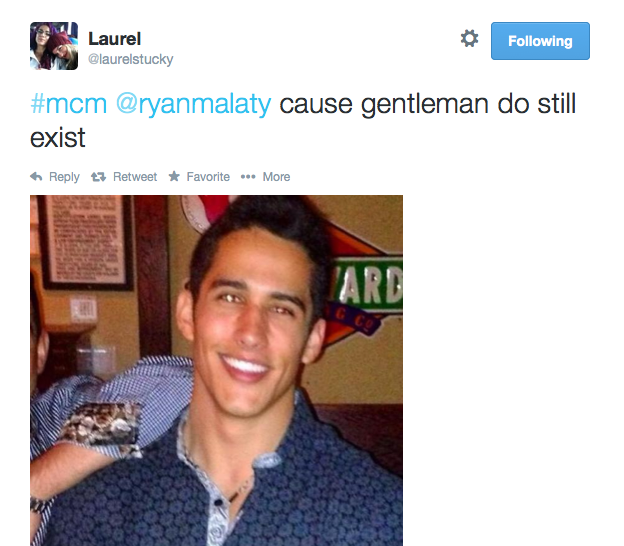Open the @laurelstucky handle link
This screenshot has height=546, width=624.
click(x=131, y=59)
